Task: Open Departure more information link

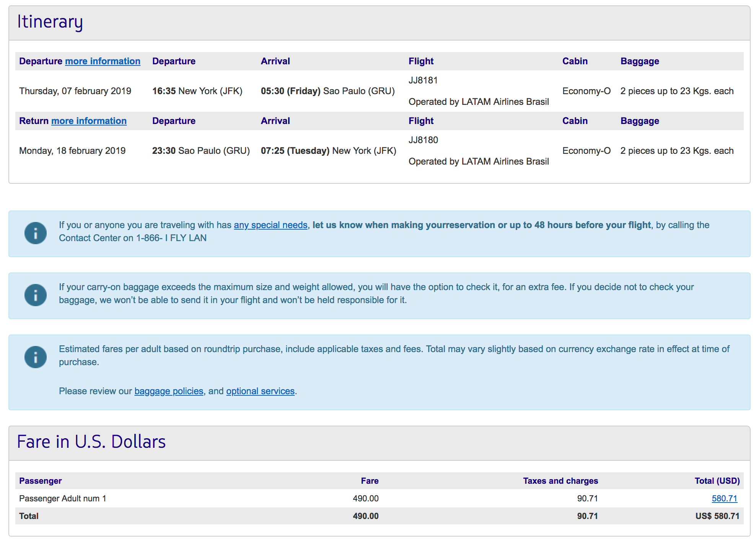Action: tap(103, 61)
